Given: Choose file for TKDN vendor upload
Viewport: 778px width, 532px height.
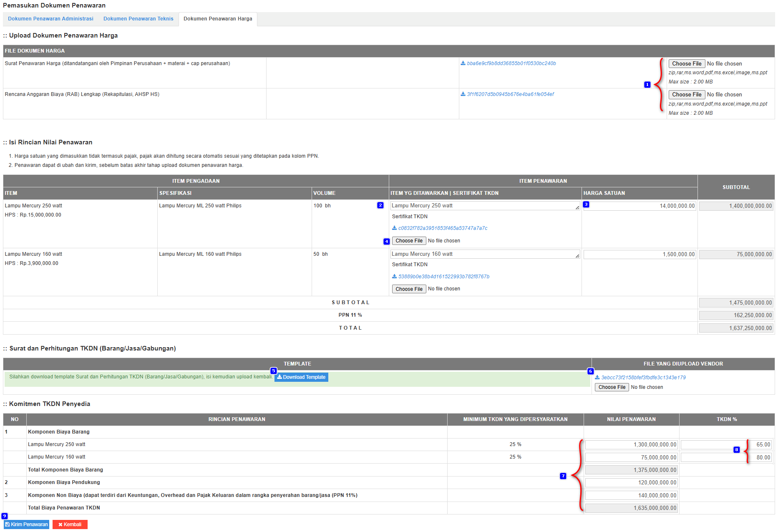Looking at the screenshot, I should [x=612, y=387].
